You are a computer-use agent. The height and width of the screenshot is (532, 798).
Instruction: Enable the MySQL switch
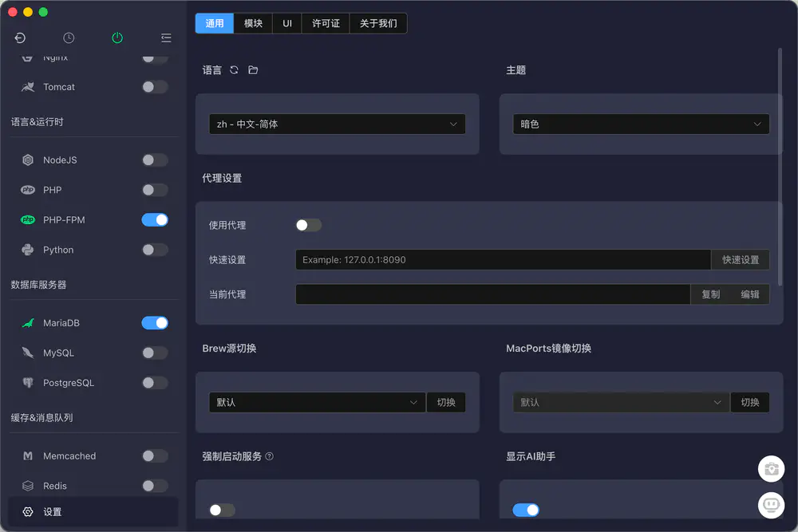(155, 353)
